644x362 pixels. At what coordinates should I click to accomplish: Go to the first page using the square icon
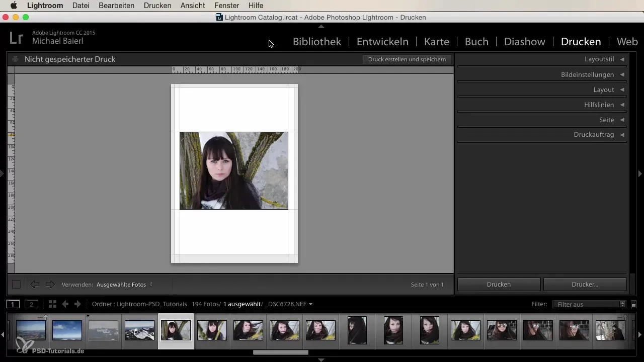tap(16, 285)
